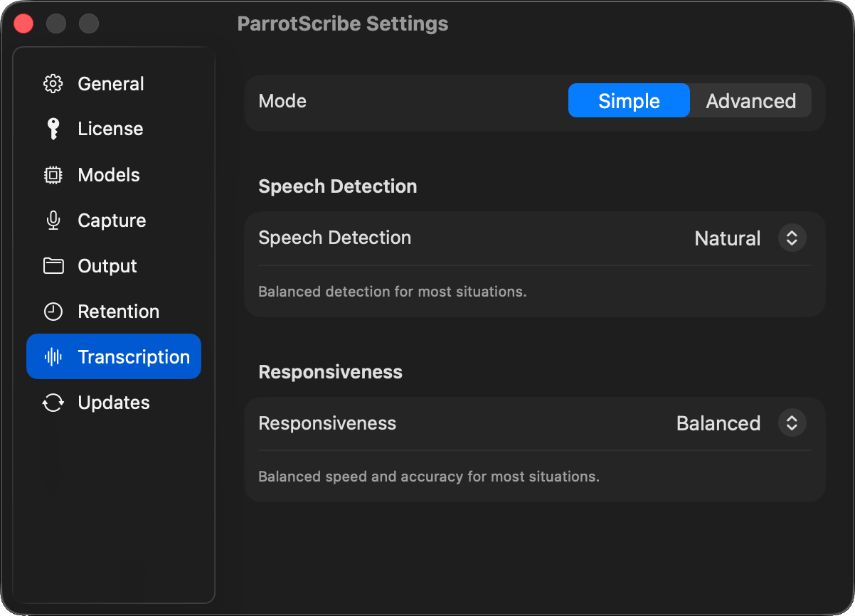Close the ParrotScribe Settings window
Image resolution: width=855 pixels, height=616 pixels.
24,23
